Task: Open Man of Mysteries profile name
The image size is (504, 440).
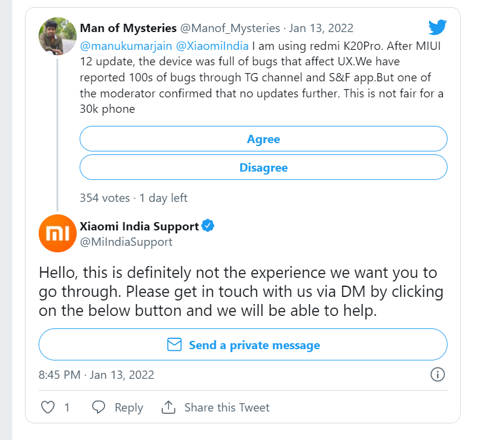Action: 128,28
